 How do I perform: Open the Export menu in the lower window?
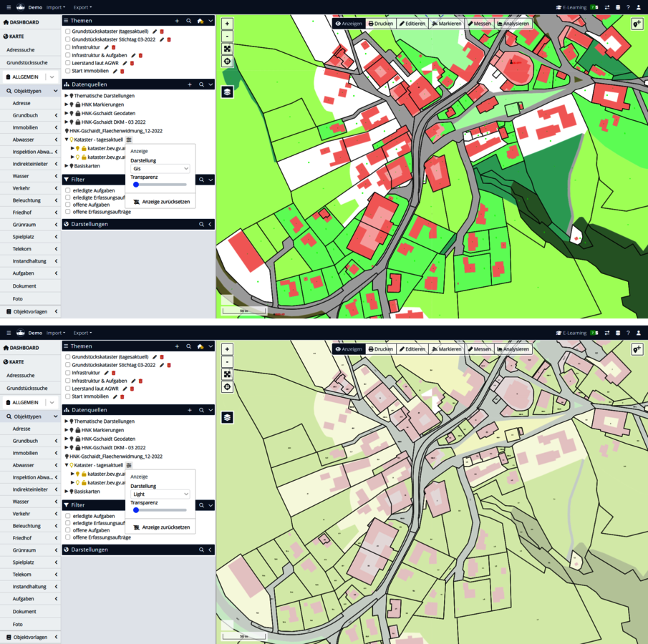point(82,333)
